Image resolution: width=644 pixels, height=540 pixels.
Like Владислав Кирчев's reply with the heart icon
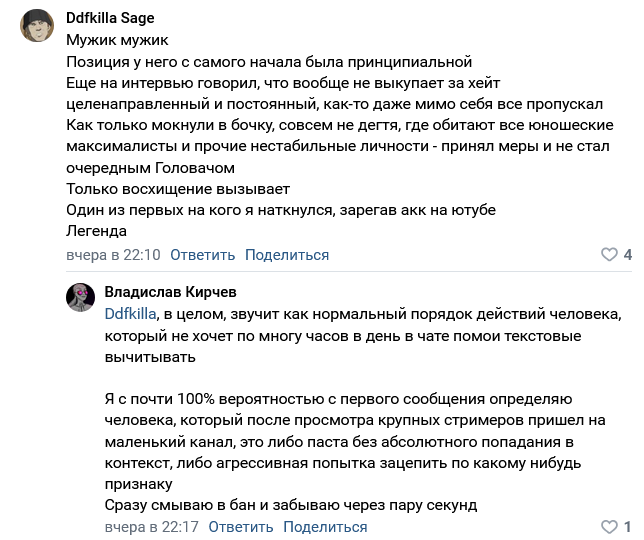click(x=609, y=527)
